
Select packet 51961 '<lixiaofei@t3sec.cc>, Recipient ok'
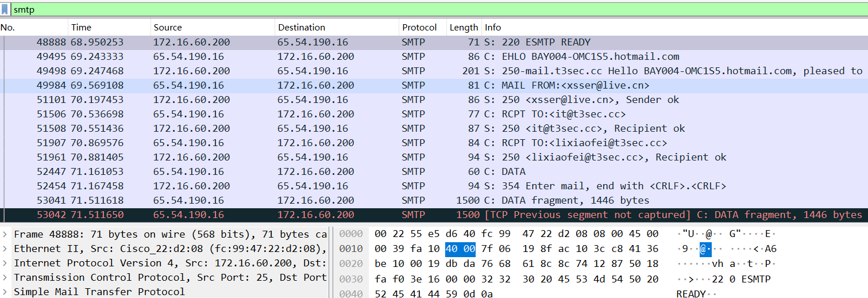[x=434, y=157]
